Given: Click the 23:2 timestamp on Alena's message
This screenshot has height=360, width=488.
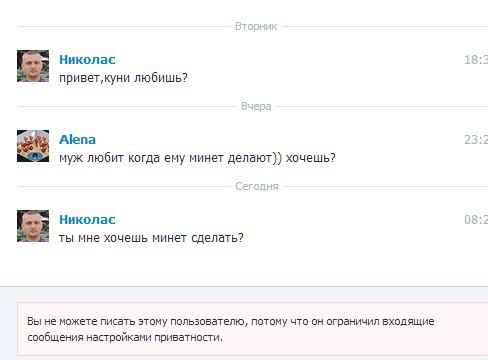Looking at the screenshot, I should (x=476, y=140).
